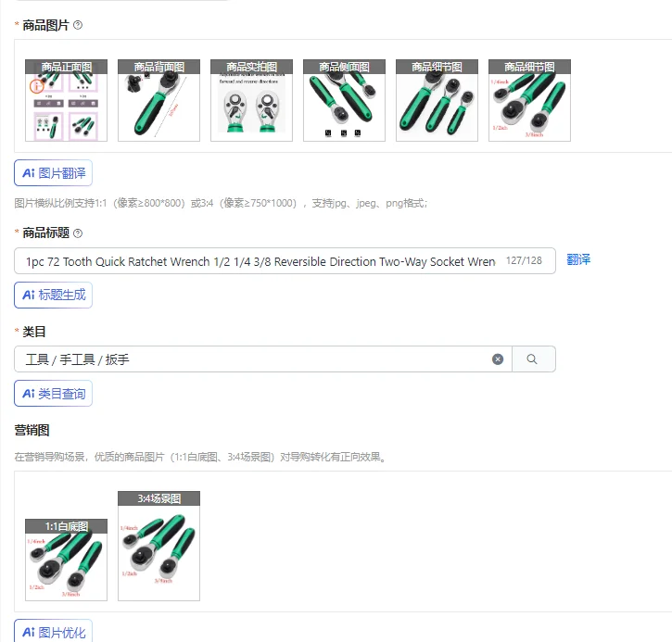Click the AI 图片翻译 button
Screen dimensions: 672x642
coord(53,173)
